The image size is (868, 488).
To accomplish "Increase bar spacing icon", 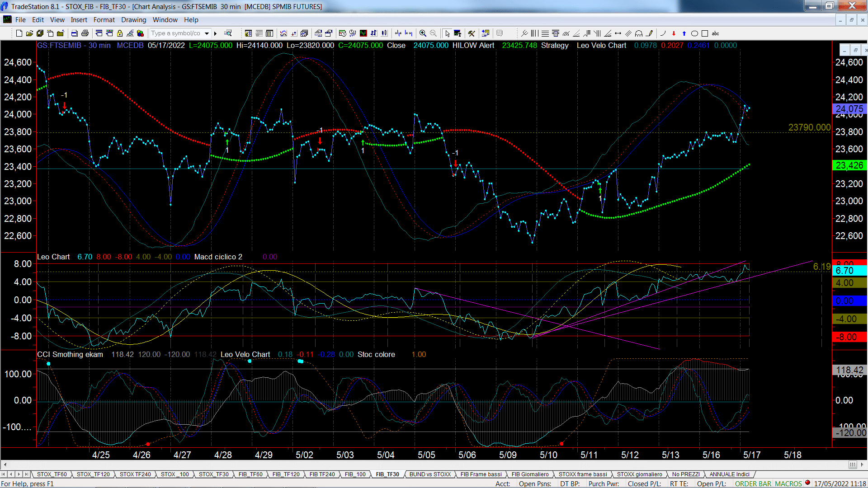I will (x=409, y=33).
